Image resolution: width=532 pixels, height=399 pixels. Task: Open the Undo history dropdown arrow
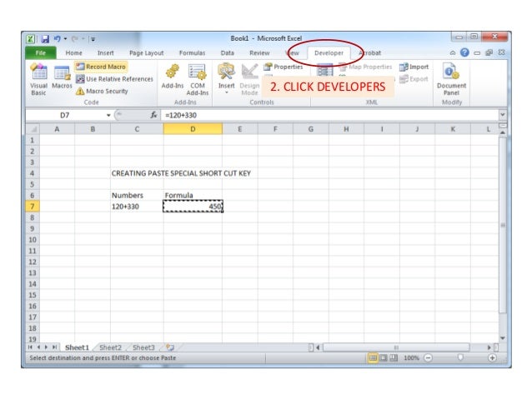pyautogui.click(x=65, y=39)
